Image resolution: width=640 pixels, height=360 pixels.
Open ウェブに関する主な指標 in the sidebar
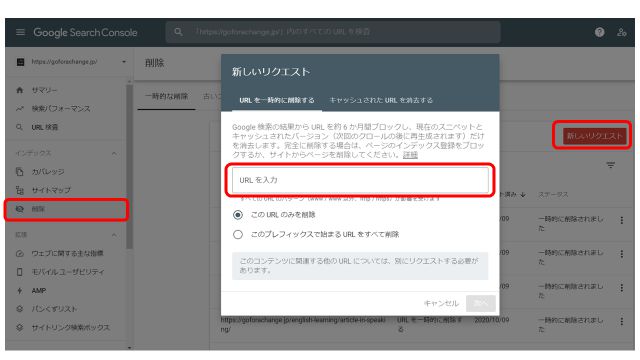click(x=67, y=253)
